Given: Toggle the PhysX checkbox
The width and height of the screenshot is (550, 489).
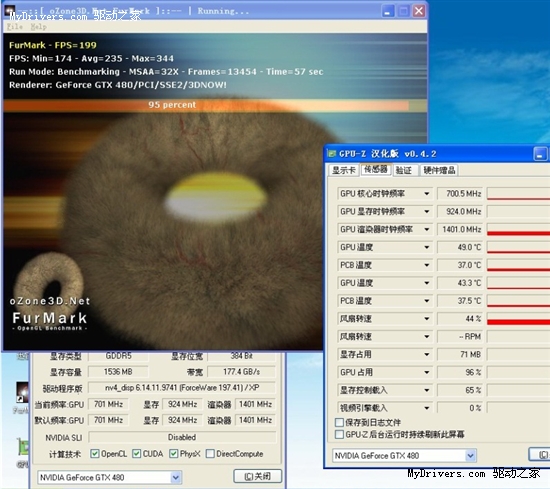Looking at the screenshot, I should coord(173,454).
